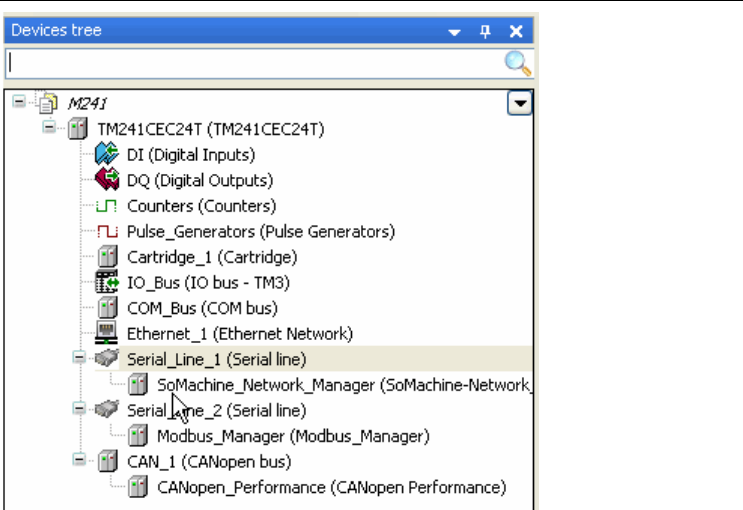
Task: Click the Devices tree title bar label
Action: click(56, 30)
